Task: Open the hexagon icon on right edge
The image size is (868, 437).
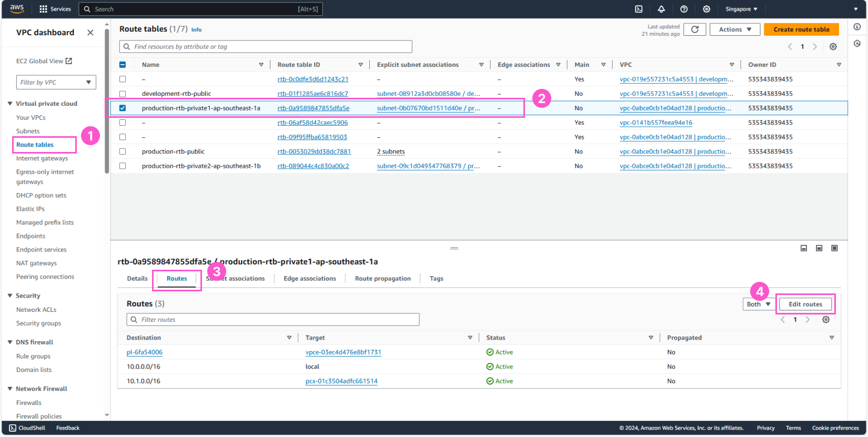Action: (857, 44)
